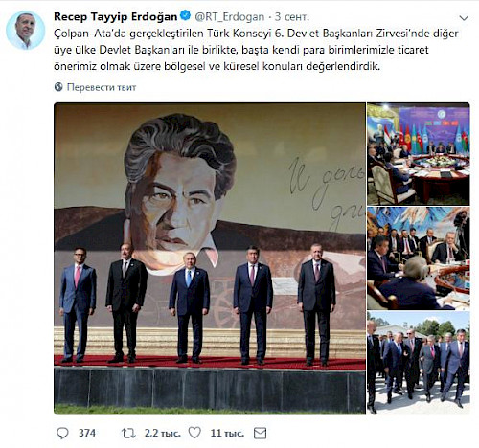The image size is (479, 448).
Task: Click the reply speech bubble icon
Action: coord(62,433)
